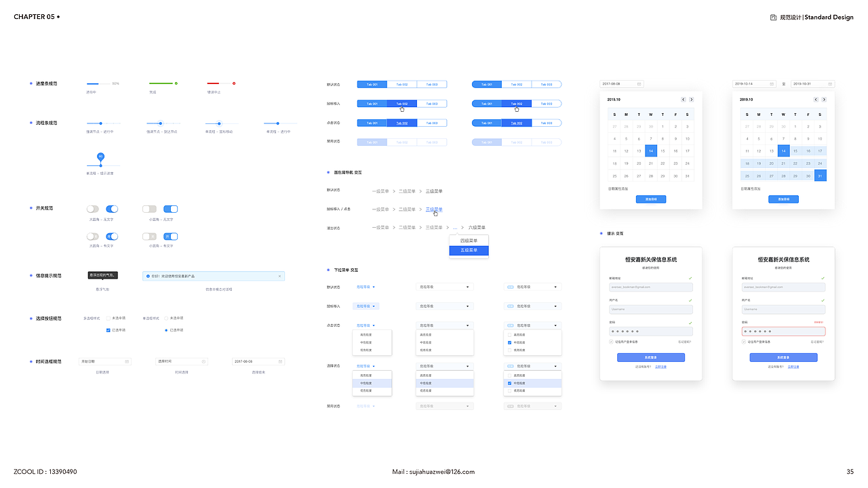This screenshot has width=868, height=488.
Task: Expand the breadcrumb ellipsis in 溢出状态 row
Action: coord(455,228)
